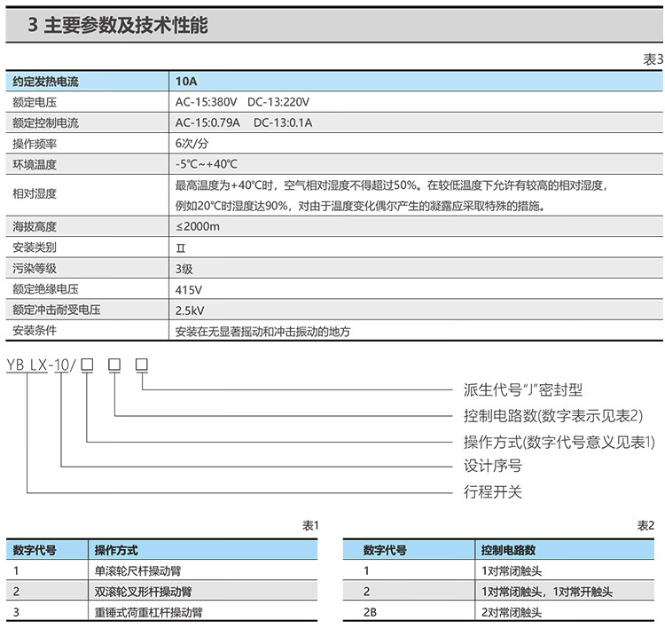The image size is (665, 644).
Task: Click the middle empty box in the model code
Action: pyautogui.click(x=114, y=365)
